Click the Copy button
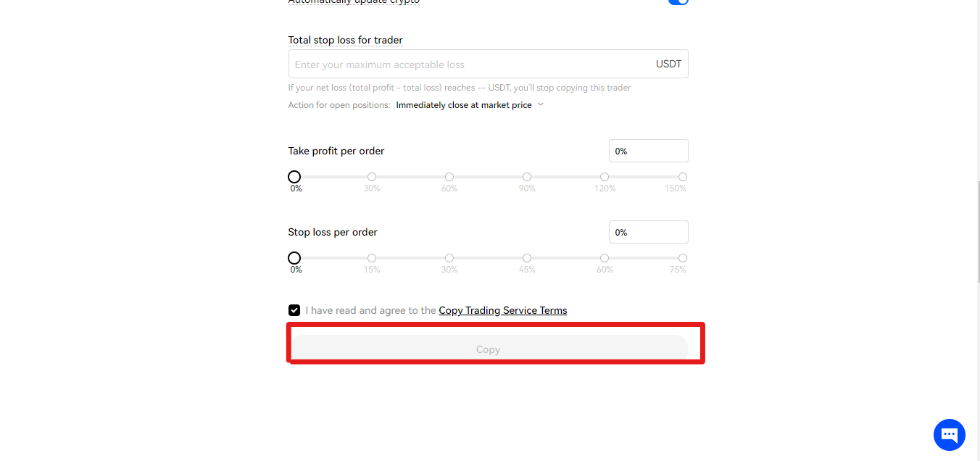Viewport: 980px width, 461px height. (488, 349)
